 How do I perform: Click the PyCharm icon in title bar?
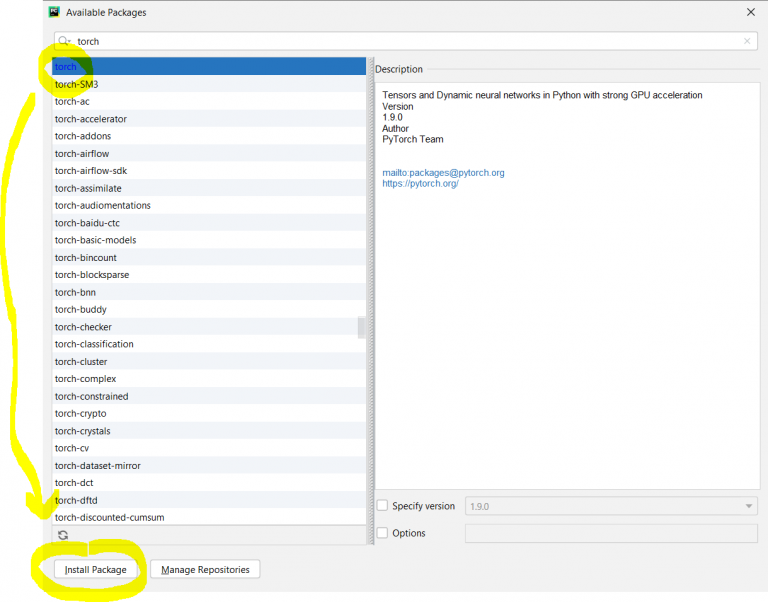tap(51, 12)
